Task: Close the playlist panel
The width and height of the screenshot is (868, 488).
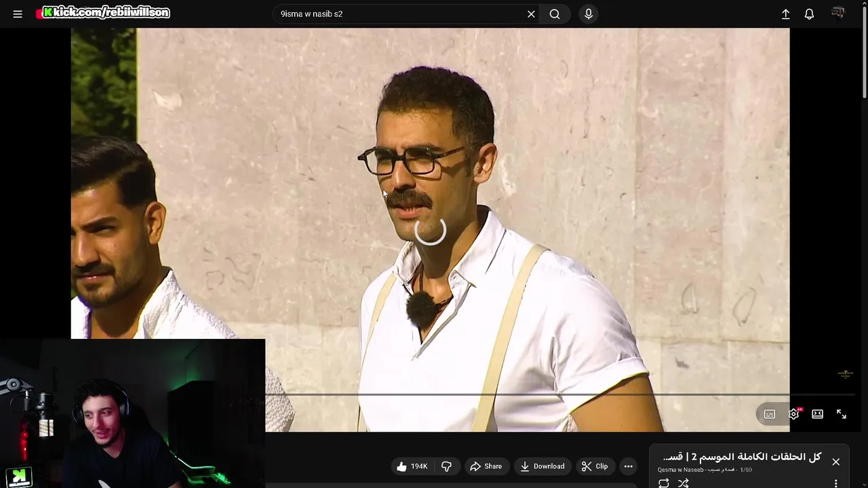Action: [835, 462]
